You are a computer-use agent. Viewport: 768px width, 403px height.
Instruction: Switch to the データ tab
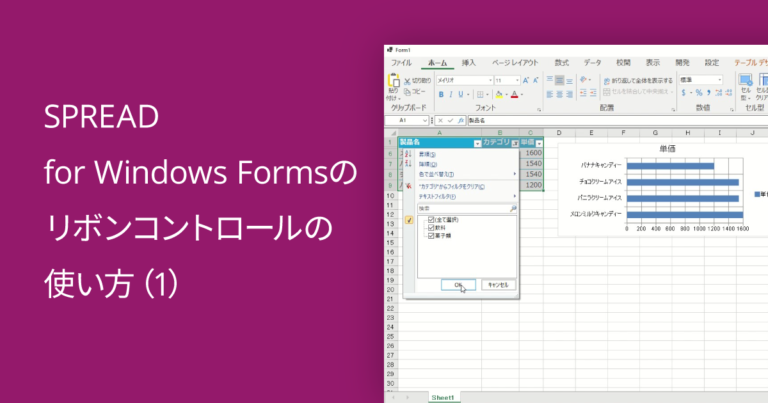592,63
